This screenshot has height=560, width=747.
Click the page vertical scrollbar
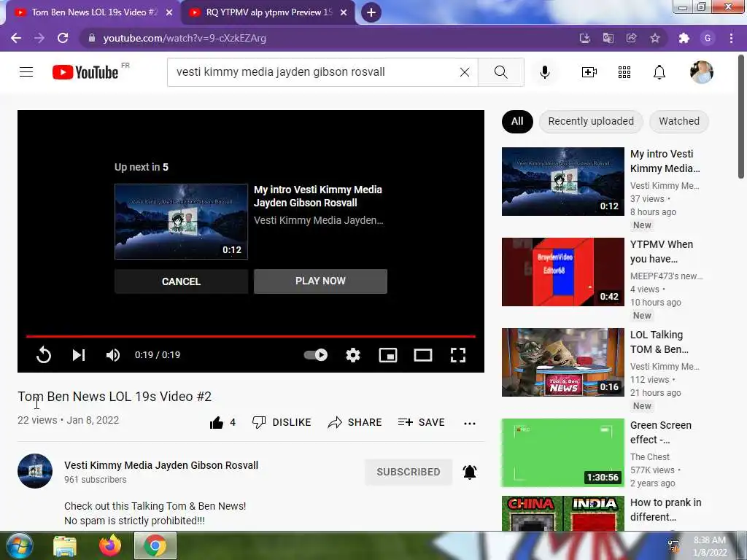(741, 117)
